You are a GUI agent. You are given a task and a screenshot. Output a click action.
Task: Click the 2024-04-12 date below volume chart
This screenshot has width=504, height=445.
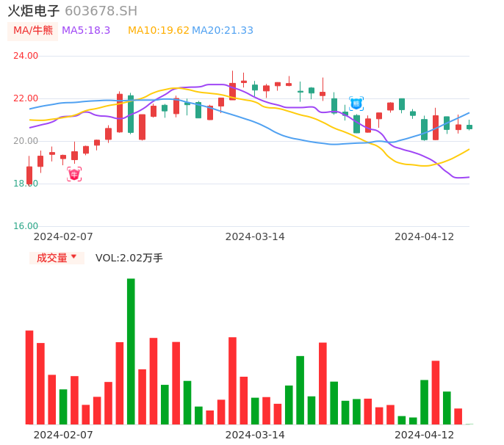[425, 435]
